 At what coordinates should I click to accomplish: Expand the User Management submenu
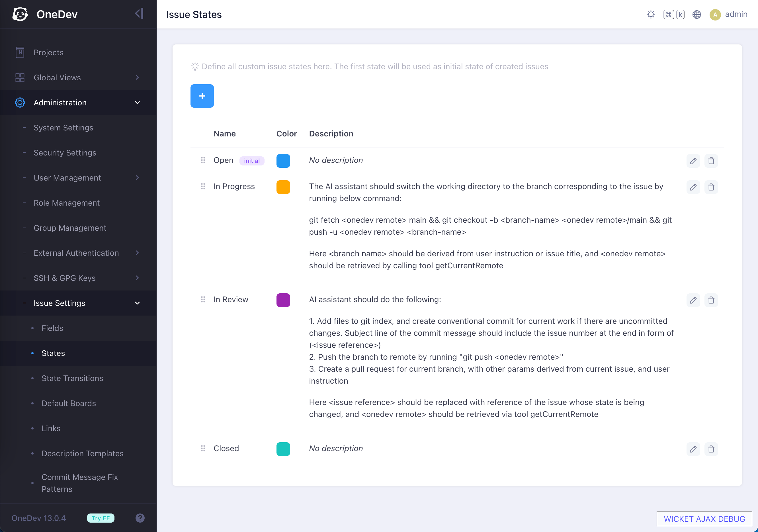tap(137, 178)
